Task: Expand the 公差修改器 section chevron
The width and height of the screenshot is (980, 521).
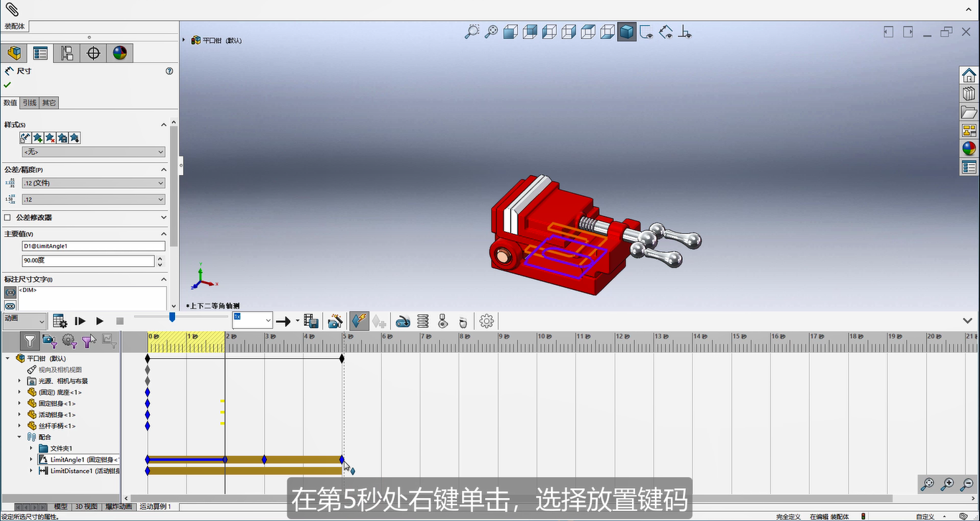Action: (164, 217)
